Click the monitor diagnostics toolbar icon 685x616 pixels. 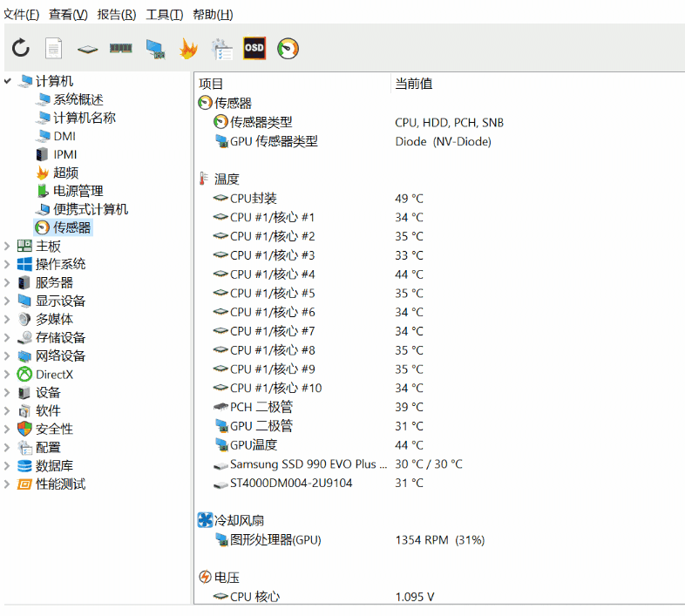click(x=155, y=49)
